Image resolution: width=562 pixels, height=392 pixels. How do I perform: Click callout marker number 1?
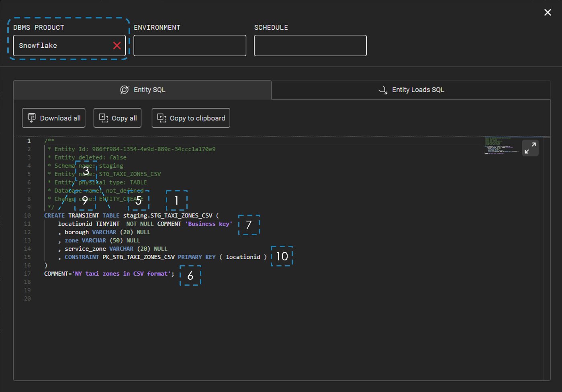tap(176, 200)
